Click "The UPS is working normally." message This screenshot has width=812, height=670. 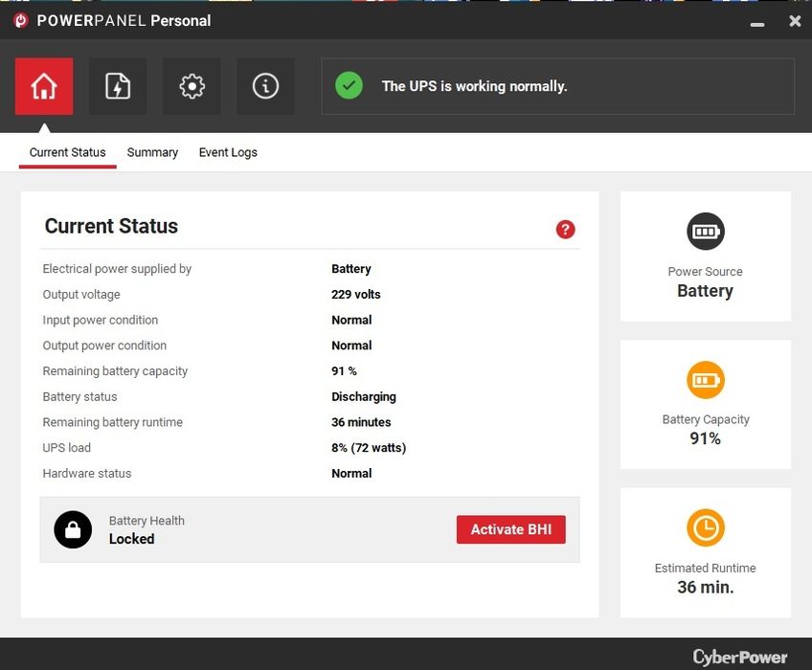coord(474,86)
